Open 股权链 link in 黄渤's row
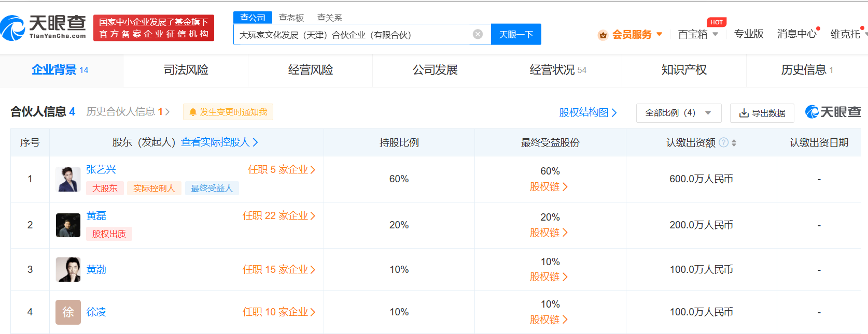 click(x=549, y=277)
